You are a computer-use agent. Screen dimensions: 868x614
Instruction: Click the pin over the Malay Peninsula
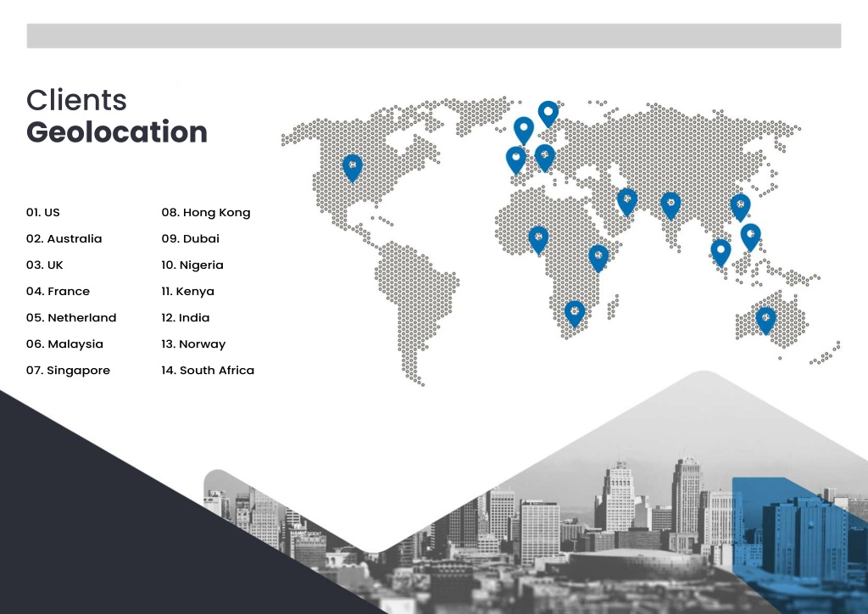coord(721,253)
